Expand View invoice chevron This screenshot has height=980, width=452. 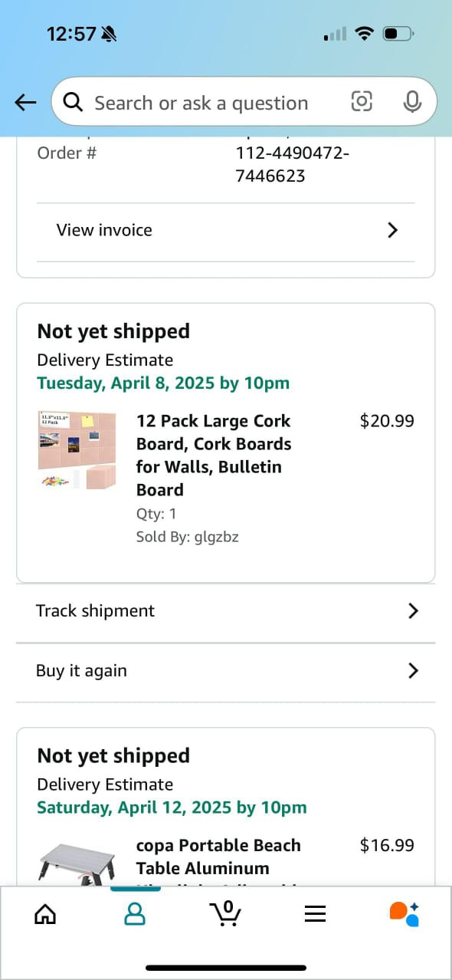[393, 230]
